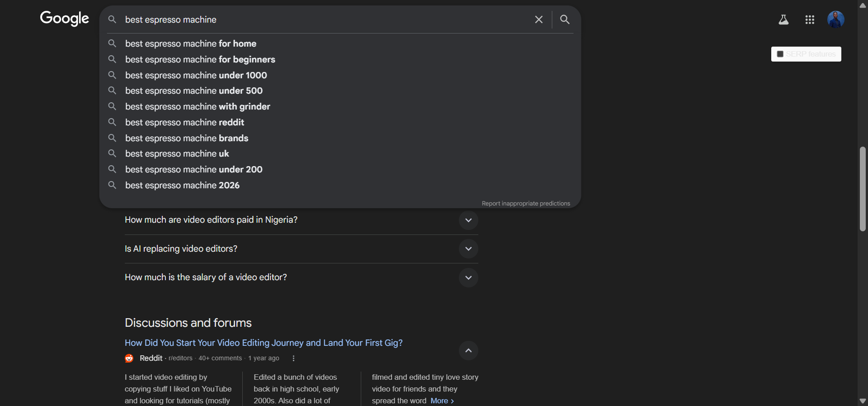Open the Google apps grid
Image resolution: width=868 pixels, height=406 pixels.
810,19
